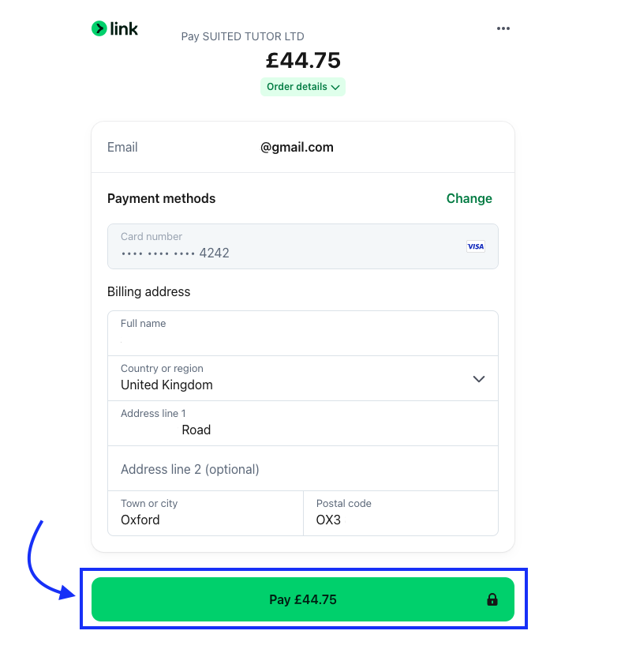Click the £44.75 total amount heading

click(x=303, y=60)
